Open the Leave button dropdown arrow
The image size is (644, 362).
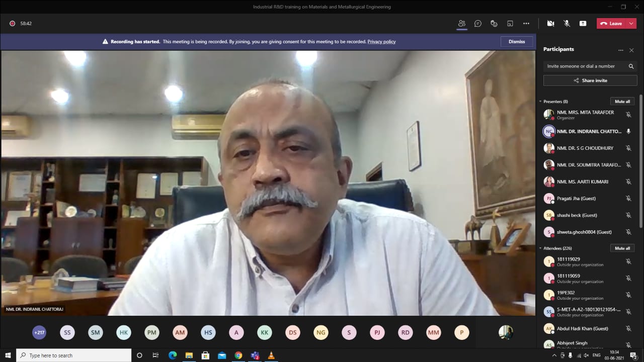coord(631,24)
